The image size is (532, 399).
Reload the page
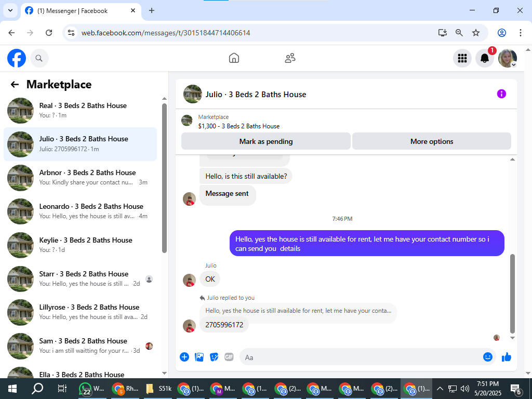click(x=49, y=33)
